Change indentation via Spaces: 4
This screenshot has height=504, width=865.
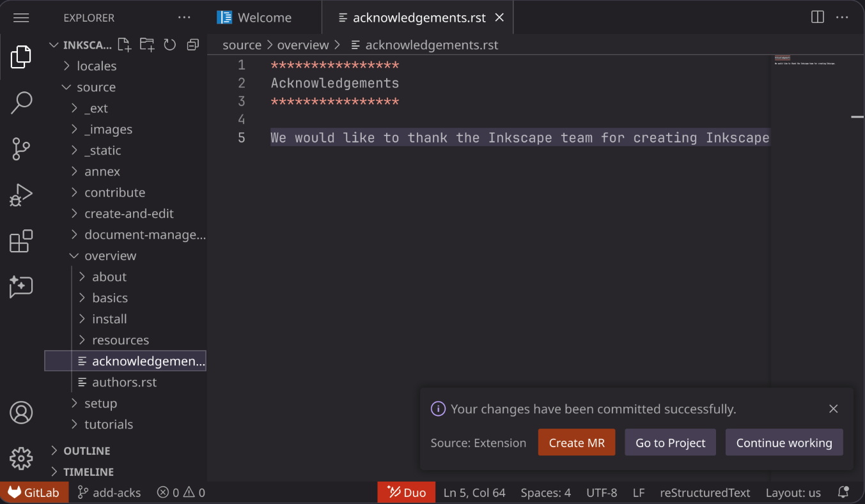point(546,493)
